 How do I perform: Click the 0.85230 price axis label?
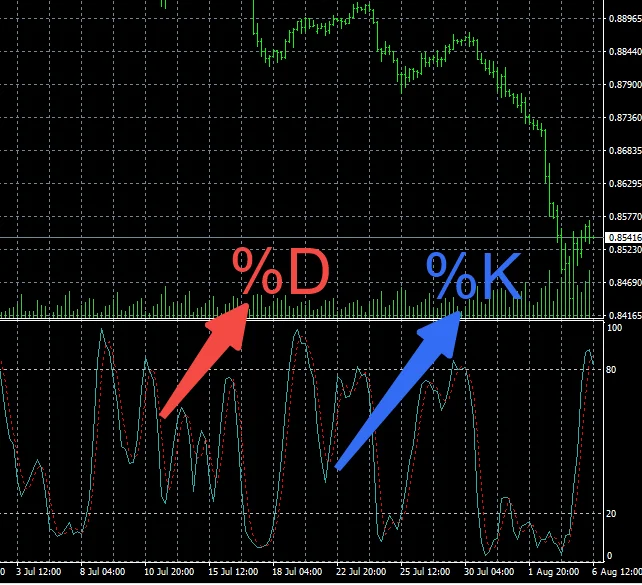point(625,249)
